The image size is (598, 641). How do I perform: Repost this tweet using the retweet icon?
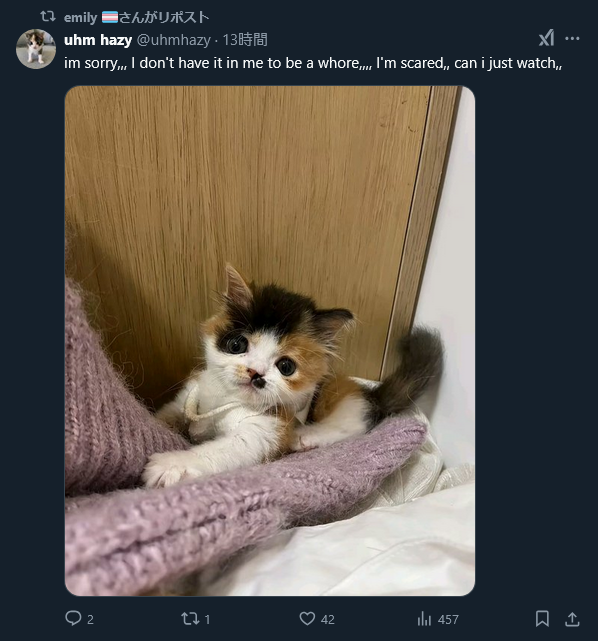point(190,619)
